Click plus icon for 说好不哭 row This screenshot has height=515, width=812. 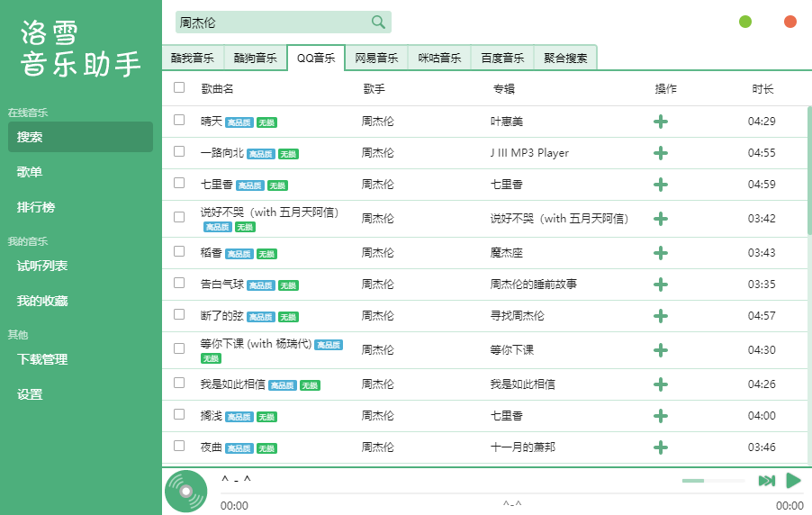[x=660, y=219]
